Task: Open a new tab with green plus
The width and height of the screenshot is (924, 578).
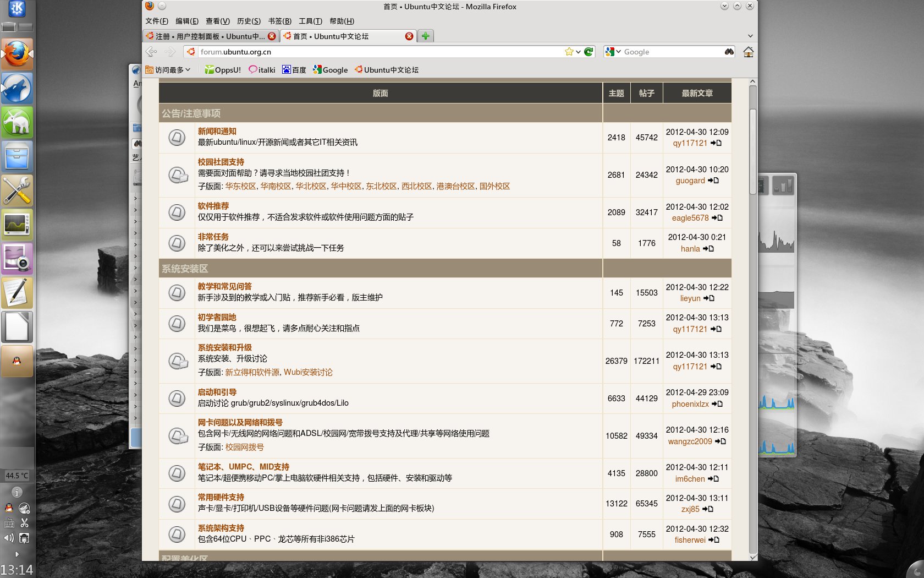Action: click(425, 36)
